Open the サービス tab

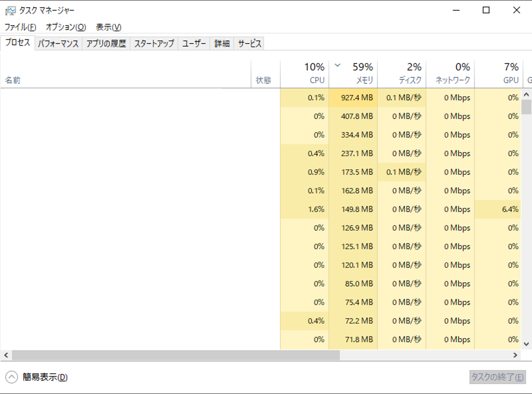pos(249,44)
